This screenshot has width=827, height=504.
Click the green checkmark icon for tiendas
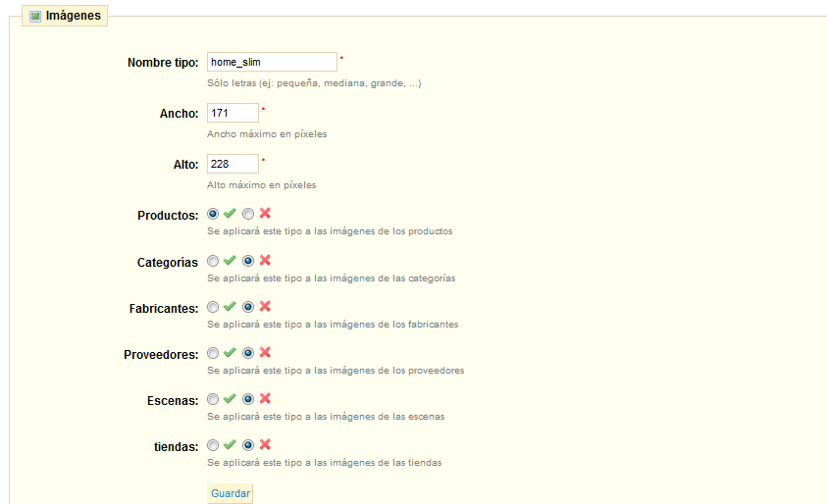tap(230, 445)
